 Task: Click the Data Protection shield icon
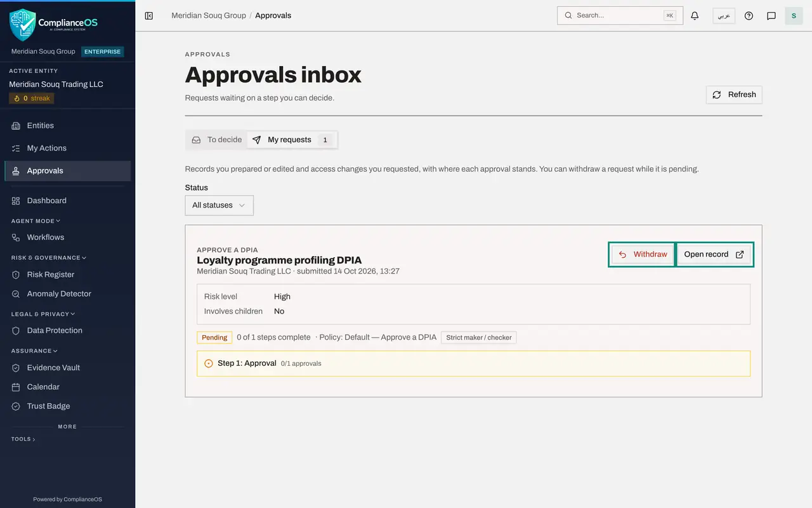point(16,331)
